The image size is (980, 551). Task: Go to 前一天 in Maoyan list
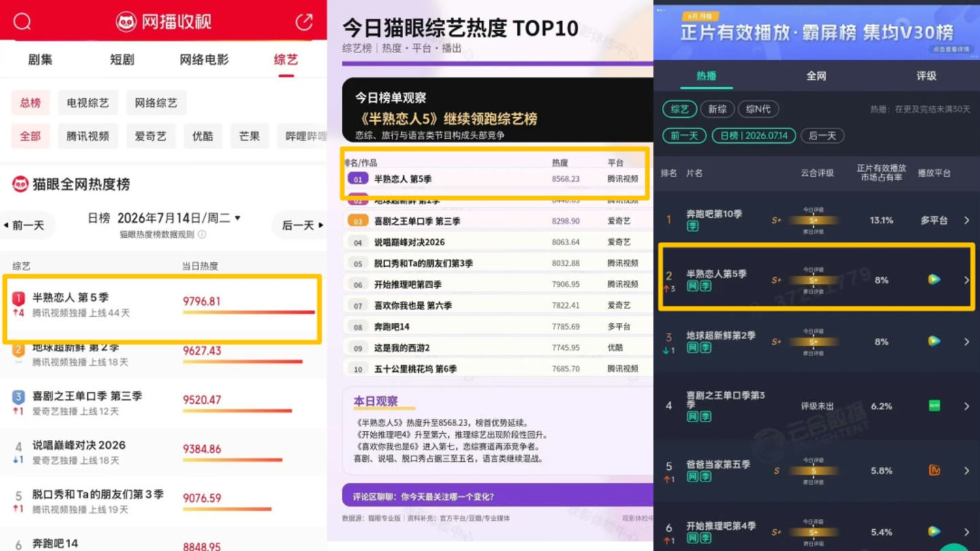[28, 225]
